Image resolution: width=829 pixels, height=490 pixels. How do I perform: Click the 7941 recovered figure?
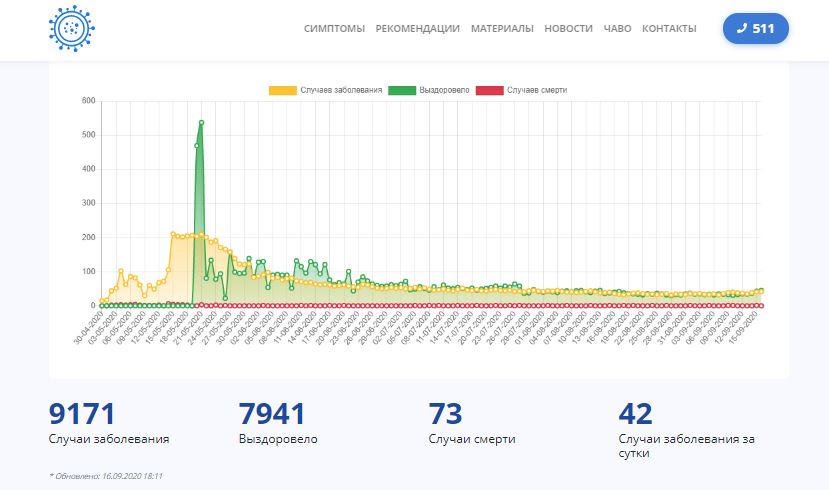tap(272, 414)
